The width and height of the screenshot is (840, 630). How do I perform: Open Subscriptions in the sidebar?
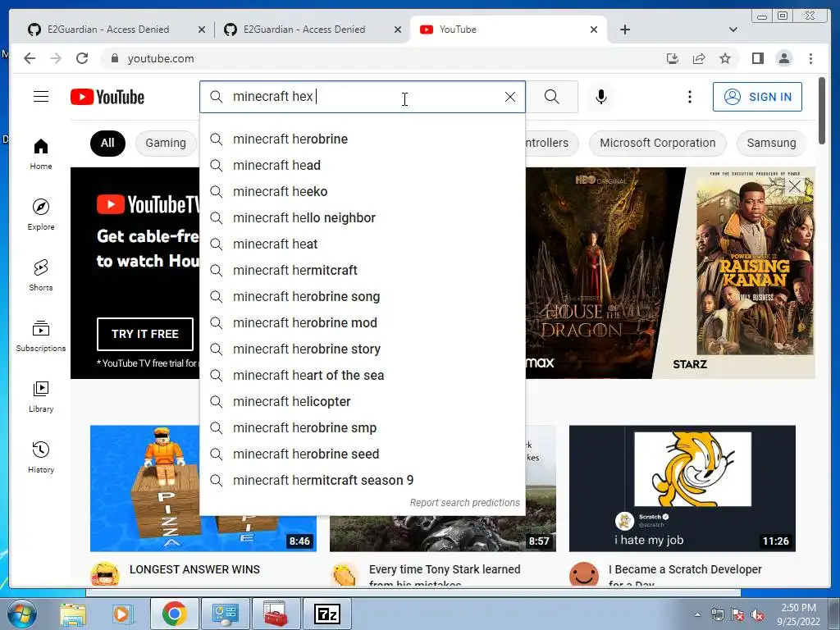(x=41, y=336)
